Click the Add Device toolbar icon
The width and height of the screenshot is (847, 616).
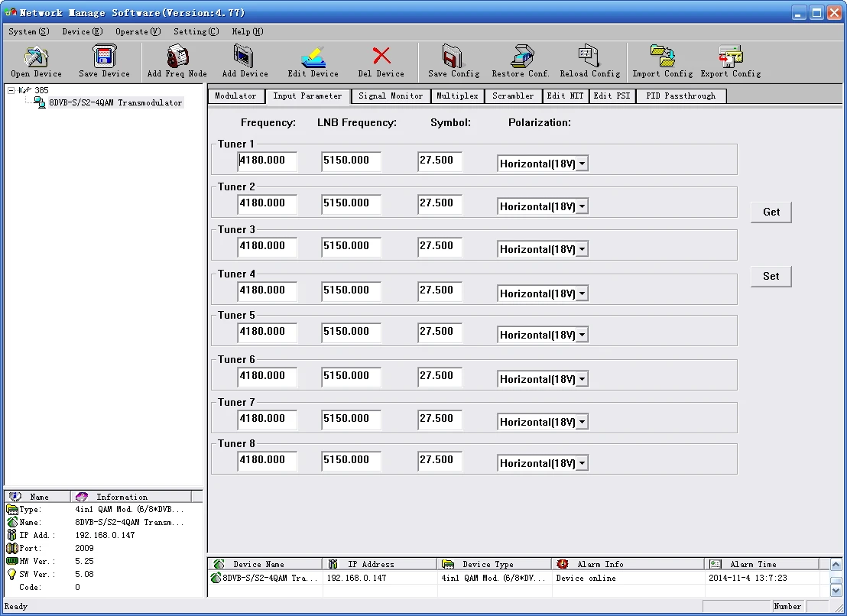click(x=245, y=58)
